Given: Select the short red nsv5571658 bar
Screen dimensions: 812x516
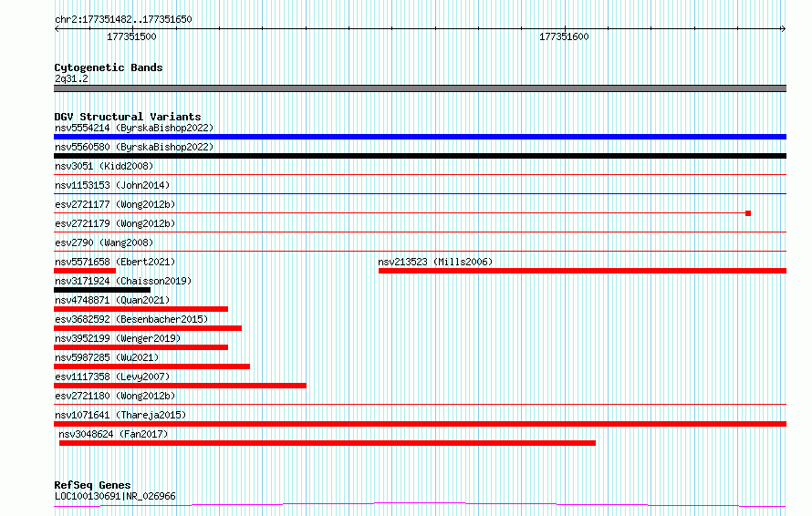Looking at the screenshot, I should click(x=85, y=271).
